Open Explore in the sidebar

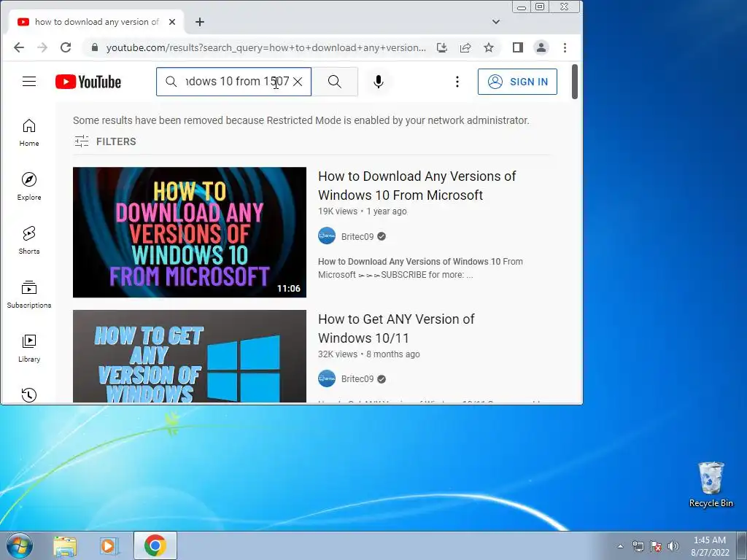point(29,187)
